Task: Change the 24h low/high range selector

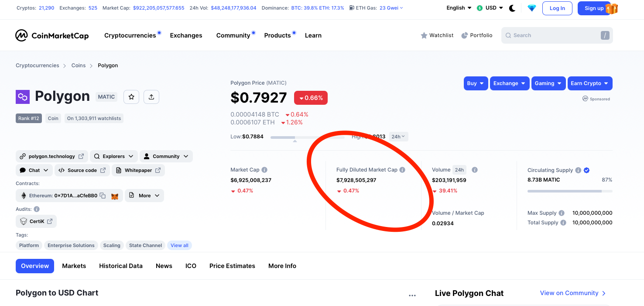Action: point(398,137)
